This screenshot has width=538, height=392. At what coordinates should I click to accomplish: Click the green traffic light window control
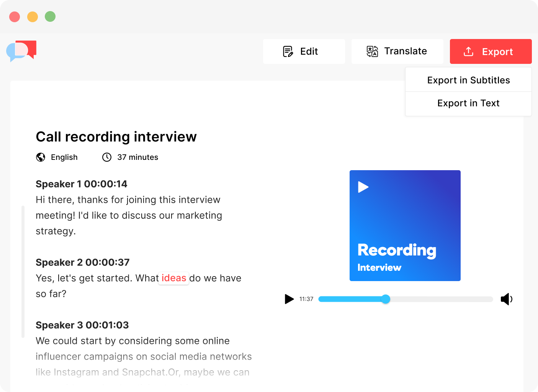click(50, 17)
